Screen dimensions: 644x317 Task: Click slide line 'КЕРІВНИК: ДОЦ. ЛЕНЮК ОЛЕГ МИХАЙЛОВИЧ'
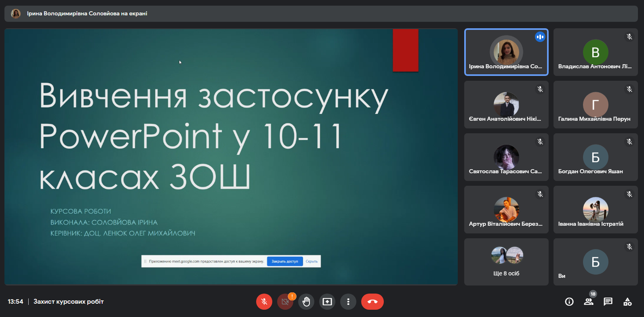pos(123,233)
